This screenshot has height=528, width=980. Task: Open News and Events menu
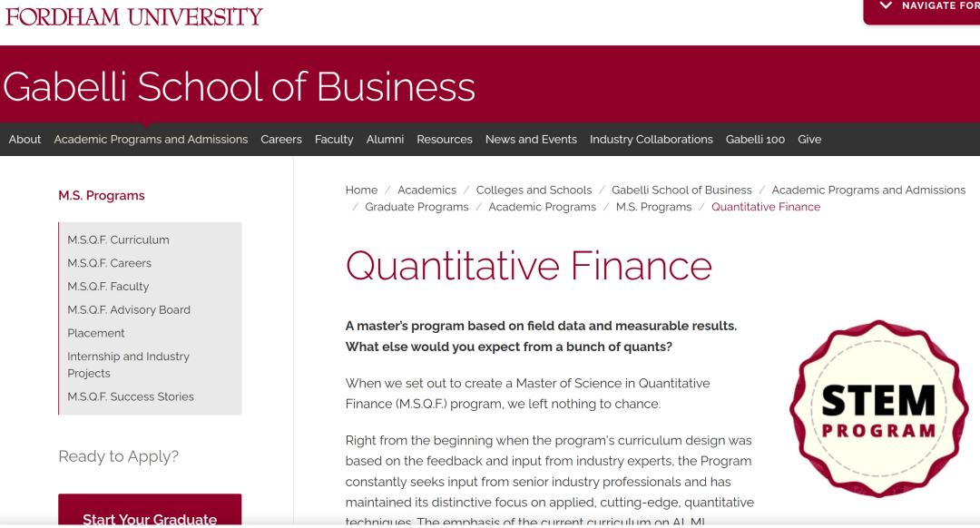tap(531, 140)
